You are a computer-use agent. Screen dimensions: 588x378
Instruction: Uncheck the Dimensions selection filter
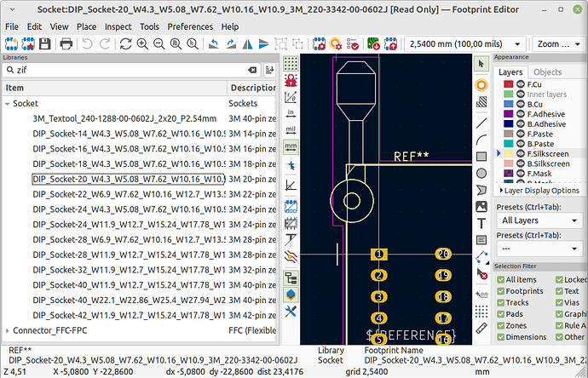[500, 337]
